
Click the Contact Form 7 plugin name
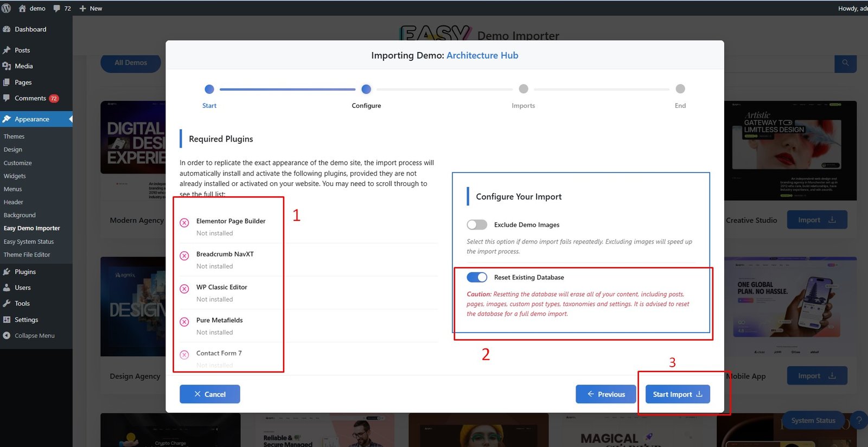[219, 353]
